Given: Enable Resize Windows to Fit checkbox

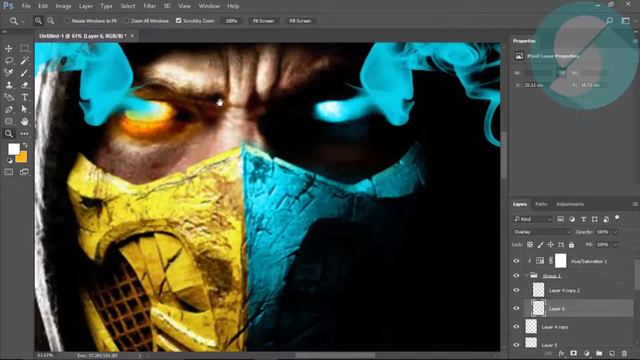Looking at the screenshot, I should pos(67,20).
